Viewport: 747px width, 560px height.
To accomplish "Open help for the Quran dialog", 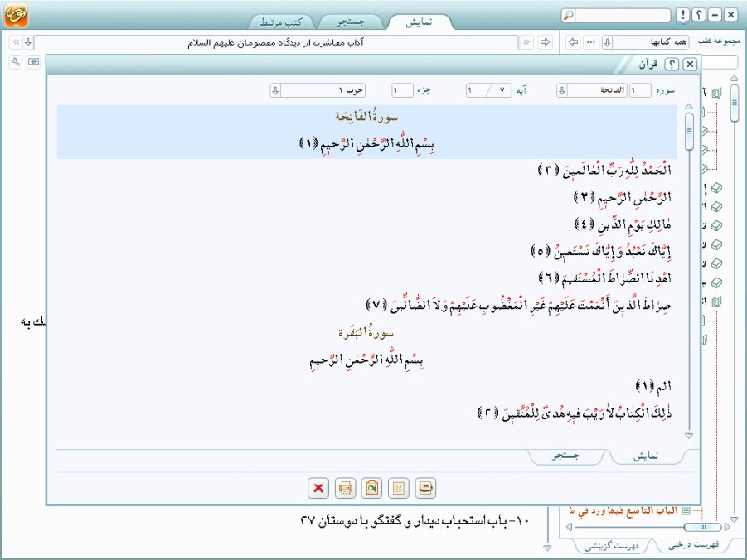I will [672, 64].
